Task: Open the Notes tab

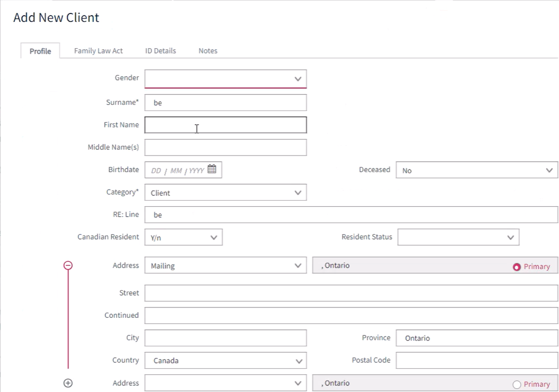Action: 208,51
